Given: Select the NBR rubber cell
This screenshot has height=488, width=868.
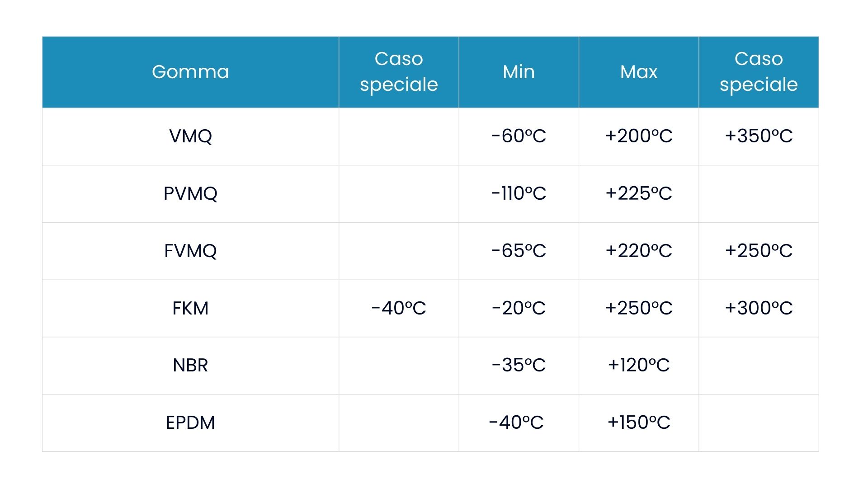Looking at the screenshot, I should pos(190,365).
